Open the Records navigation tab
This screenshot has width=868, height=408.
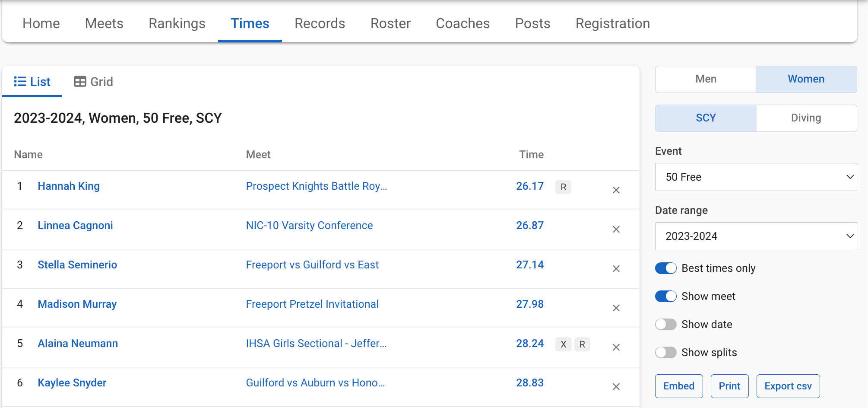[320, 23]
